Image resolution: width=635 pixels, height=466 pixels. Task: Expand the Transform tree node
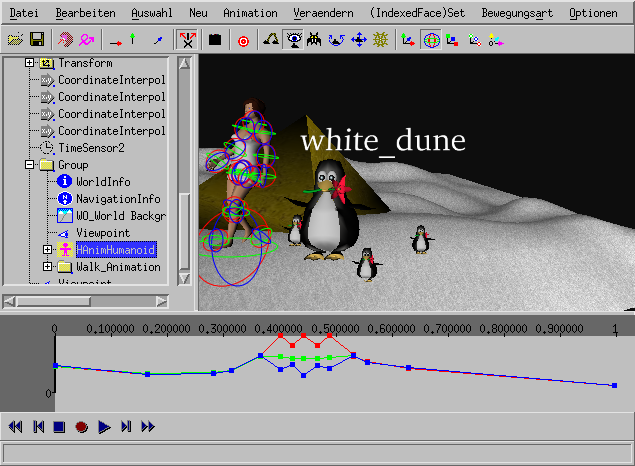pyautogui.click(x=29, y=63)
